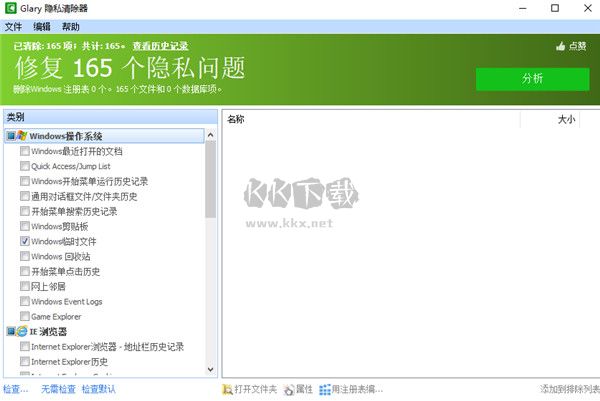Image resolution: width=600 pixels, height=401 pixels.
Task: Check Quick Access/Jump List option
Action: click(25, 166)
